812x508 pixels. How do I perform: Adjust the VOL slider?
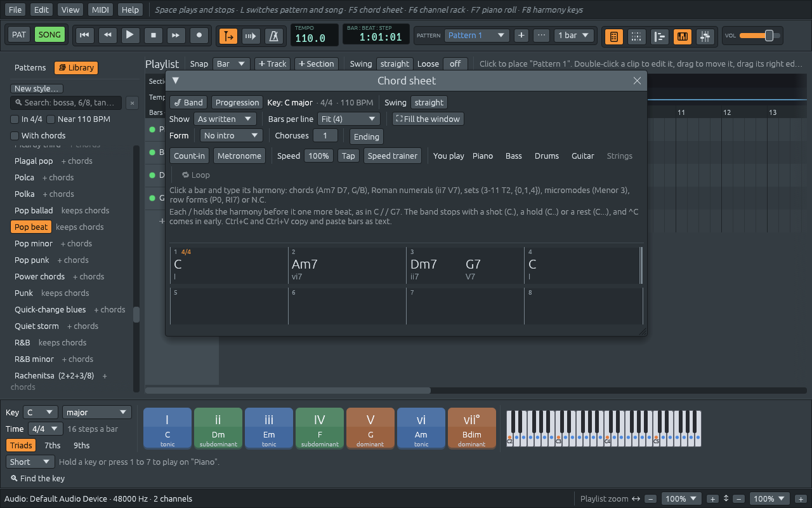(759, 36)
